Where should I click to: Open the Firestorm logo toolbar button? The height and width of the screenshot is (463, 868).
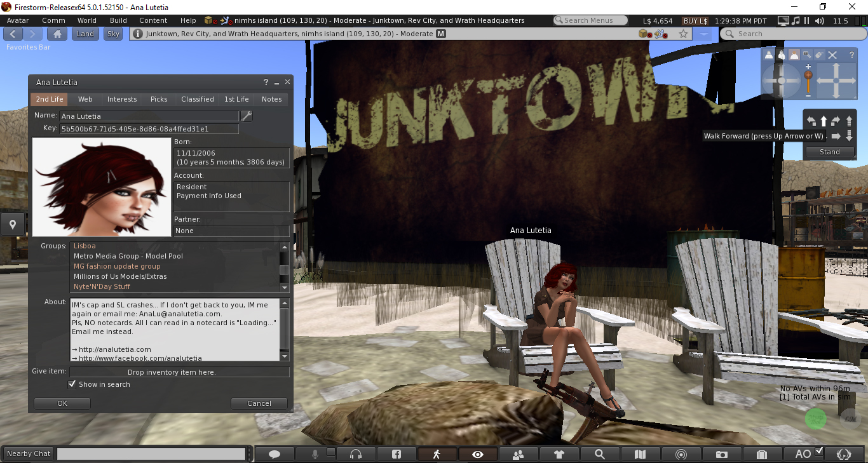tap(844, 454)
